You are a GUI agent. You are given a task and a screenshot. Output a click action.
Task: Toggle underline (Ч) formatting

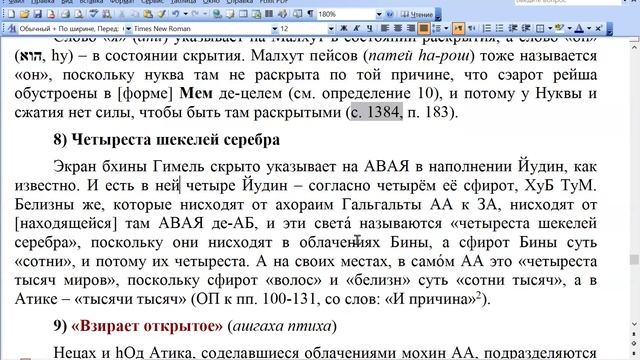point(369,29)
